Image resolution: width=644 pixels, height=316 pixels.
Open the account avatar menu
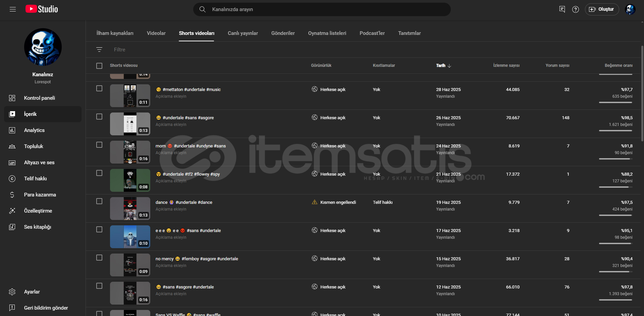(630, 9)
